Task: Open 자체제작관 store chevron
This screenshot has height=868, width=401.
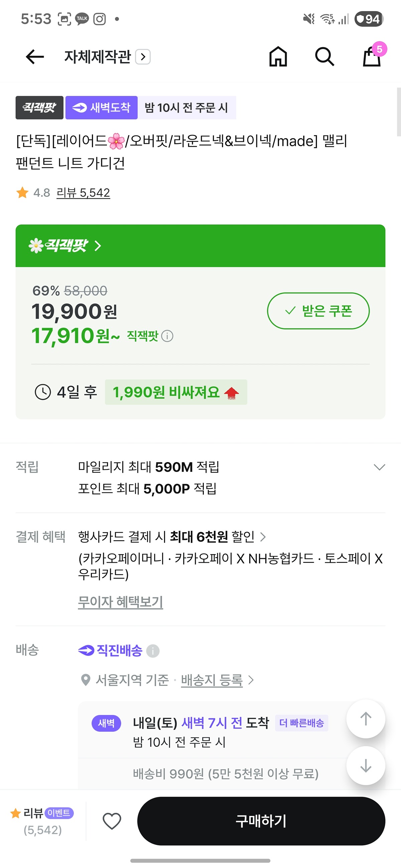Action: click(x=143, y=57)
